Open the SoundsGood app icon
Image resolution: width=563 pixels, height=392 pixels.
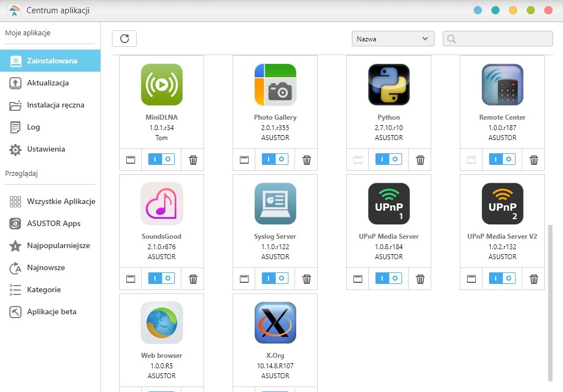point(162,203)
